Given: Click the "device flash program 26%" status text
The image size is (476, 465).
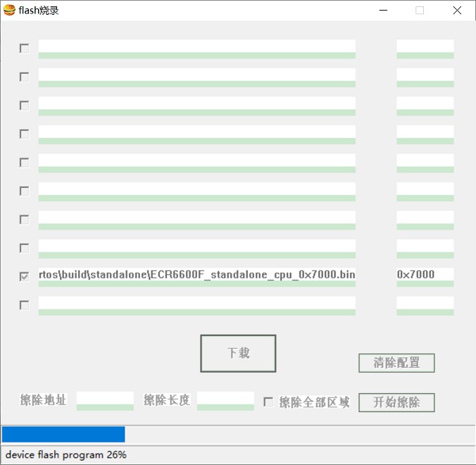Looking at the screenshot, I should 66,455.
